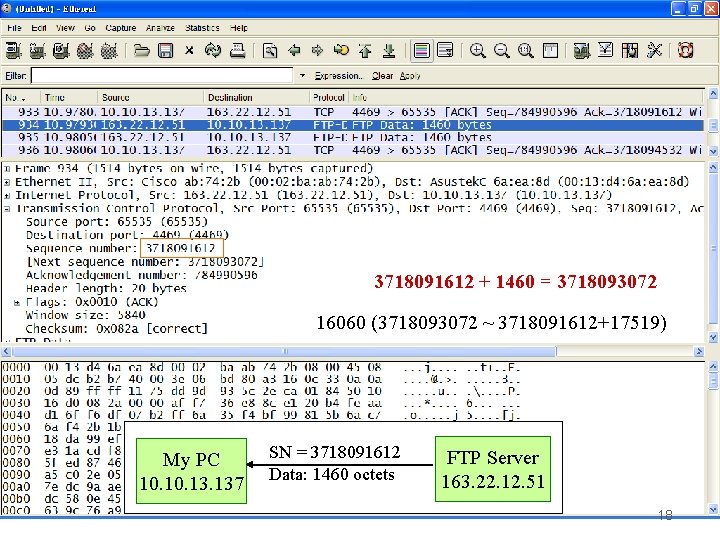Save capture file floppy disk icon
Image resolution: width=720 pixels, height=540 pixels.
coord(165,50)
